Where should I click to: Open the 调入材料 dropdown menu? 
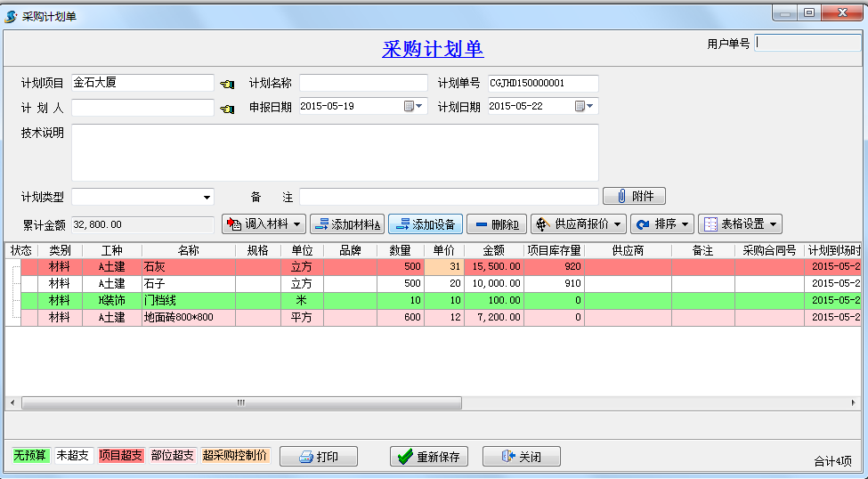click(264, 223)
